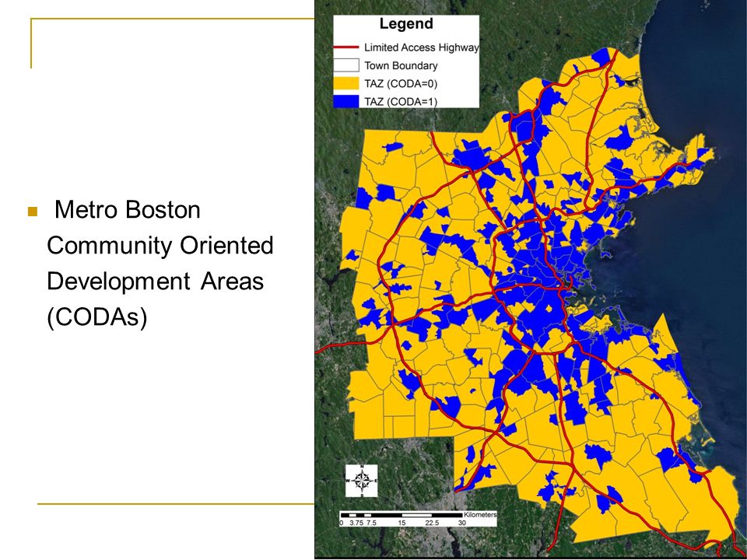The image size is (747, 560).
Task: Click the 'Legend' title text
Action: 406,24
